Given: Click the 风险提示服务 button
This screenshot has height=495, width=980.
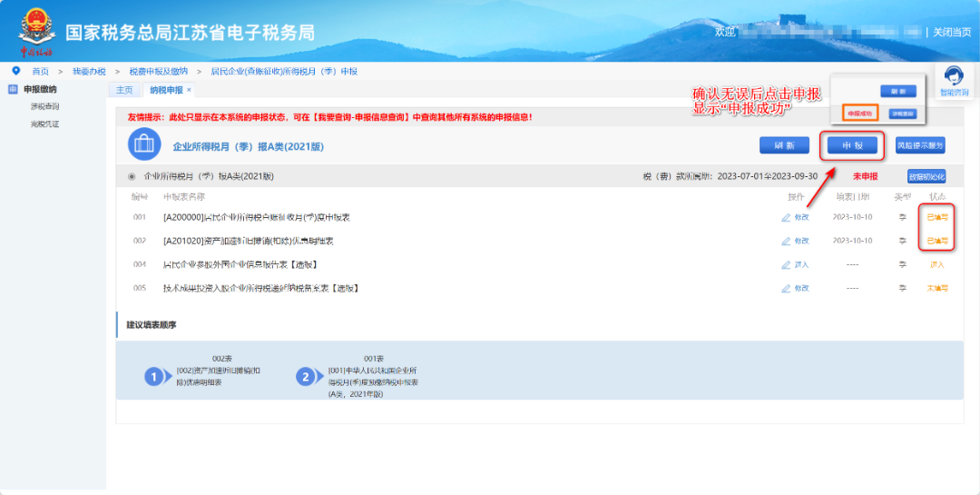Looking at the screenshot, I should tap(920, 145).
